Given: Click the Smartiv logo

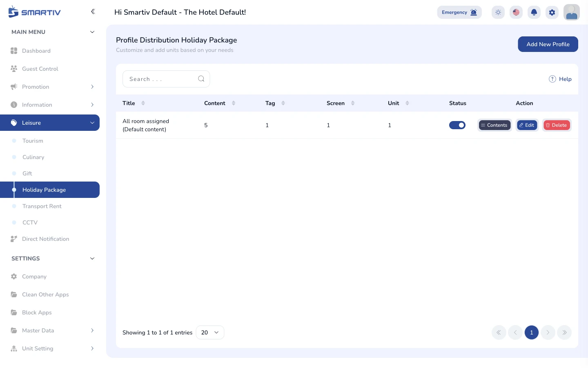Looking at the screenshot, I should (x=34, y=12).
